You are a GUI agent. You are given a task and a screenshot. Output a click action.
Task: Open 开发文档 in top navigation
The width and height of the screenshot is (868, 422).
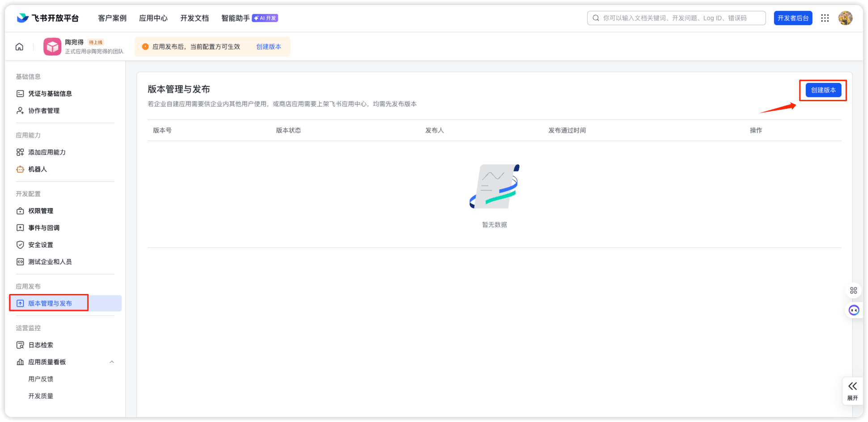click(x=195, y=18)
